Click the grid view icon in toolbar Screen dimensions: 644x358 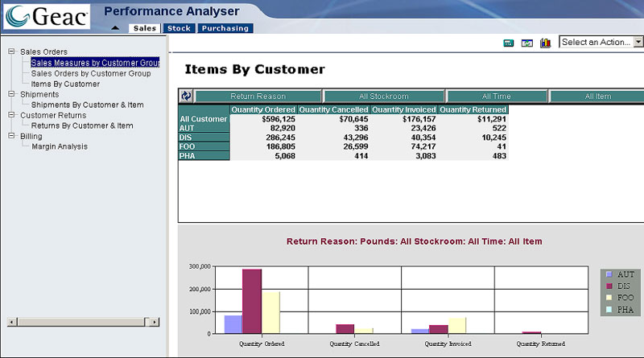click(x=509, y=43)
